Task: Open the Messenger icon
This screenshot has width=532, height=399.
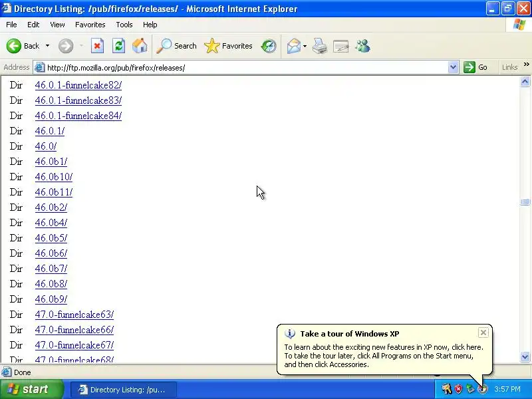Action: tap(362, 46)
